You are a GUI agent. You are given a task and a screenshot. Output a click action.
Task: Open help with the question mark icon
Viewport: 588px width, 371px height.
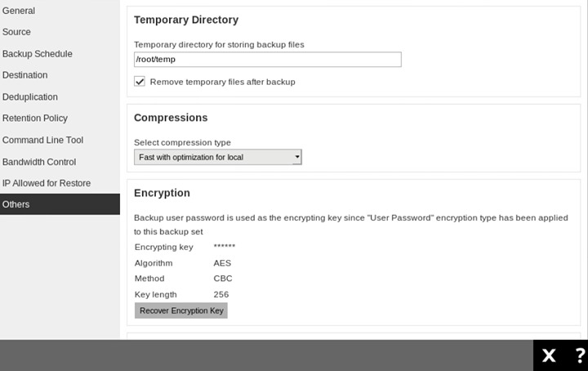coord(580,355)
